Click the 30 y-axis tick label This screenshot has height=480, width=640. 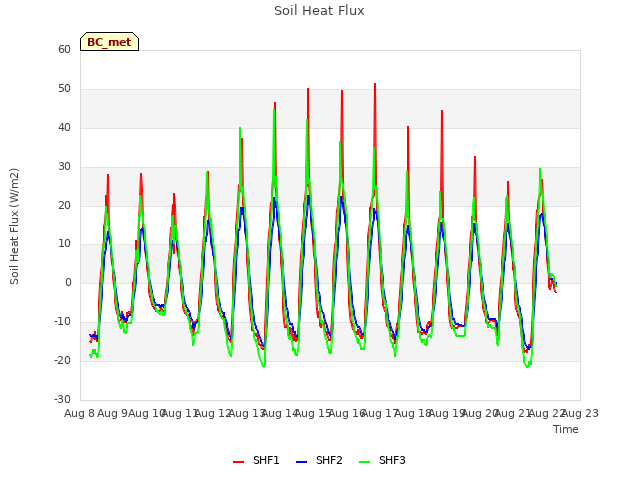click(x=64, y=167)
